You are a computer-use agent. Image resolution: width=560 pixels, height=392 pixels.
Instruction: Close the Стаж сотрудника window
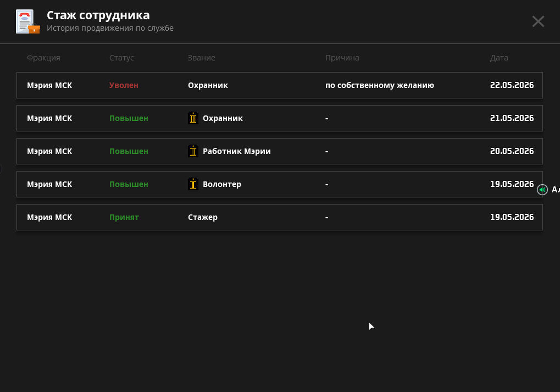click(x=538, y=21)
